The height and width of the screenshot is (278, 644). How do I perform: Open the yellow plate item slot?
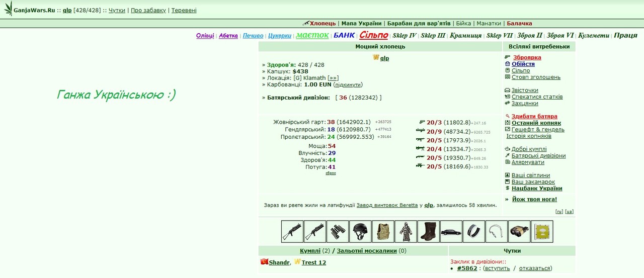coord(542,231)
